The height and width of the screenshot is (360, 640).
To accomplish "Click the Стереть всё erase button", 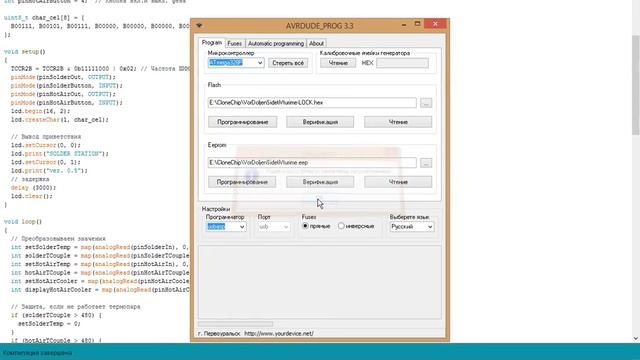I will click(x=288, y=63).
